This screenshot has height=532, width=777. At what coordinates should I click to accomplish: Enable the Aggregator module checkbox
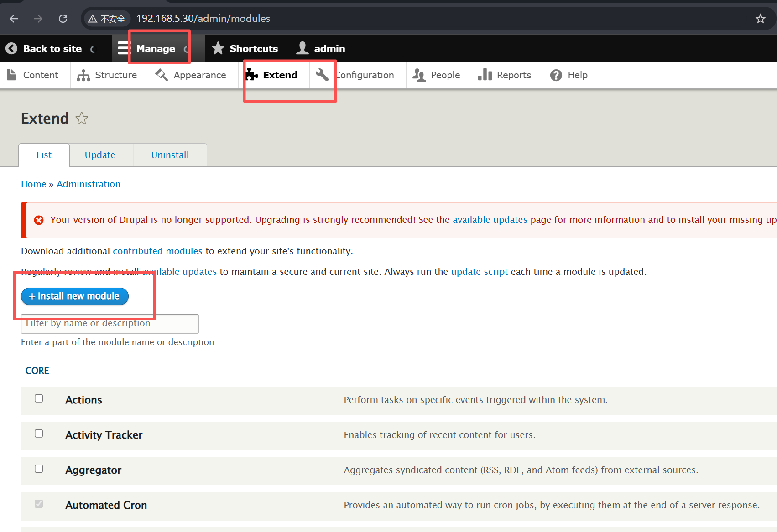click(x=39, y=469)
